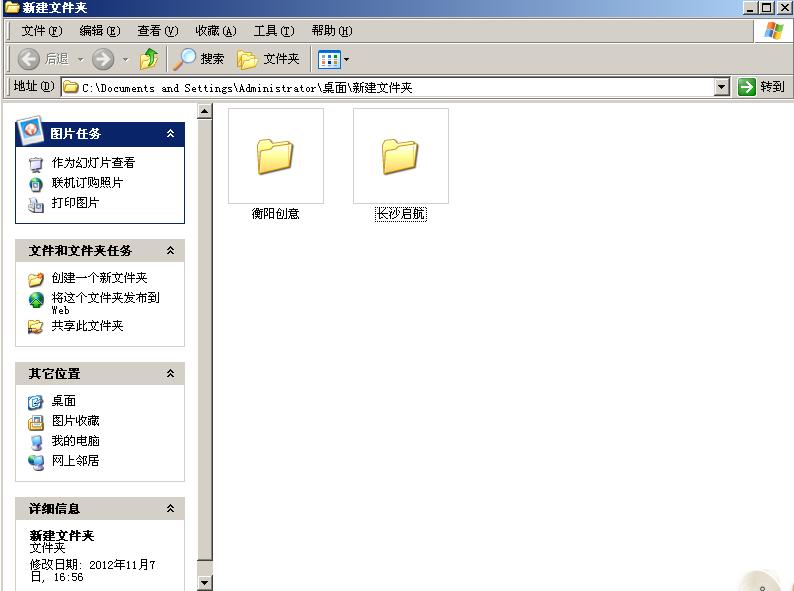This screenshot has width=794, height=591.
Task: Select the 衡阳创意 folder thumbnail
Action: [x=275, y=157]
